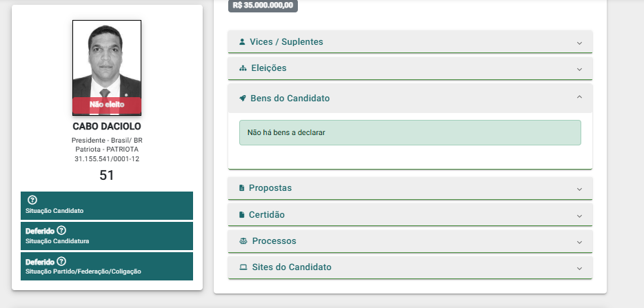This screenshot has height=308, width=644.
Task: Expand the Vices / Suplentes chevron
Action: (579, 43)
